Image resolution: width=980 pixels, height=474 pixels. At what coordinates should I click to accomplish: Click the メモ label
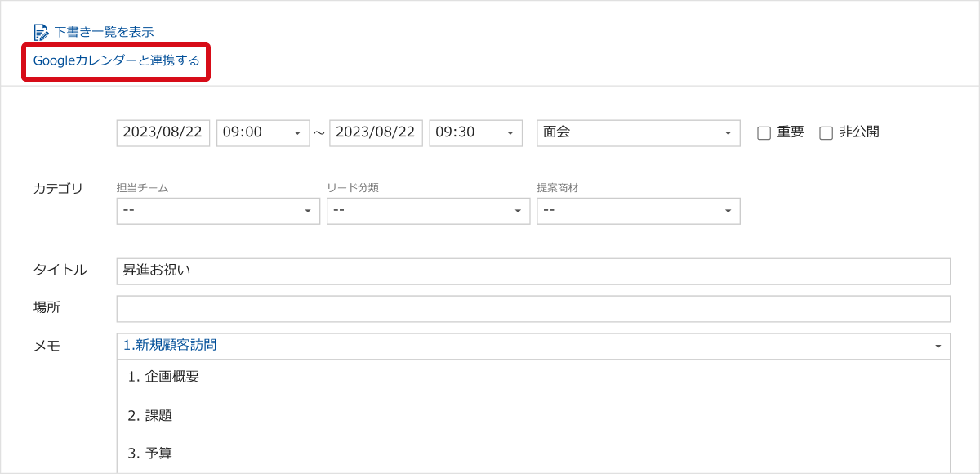(47, 346)
